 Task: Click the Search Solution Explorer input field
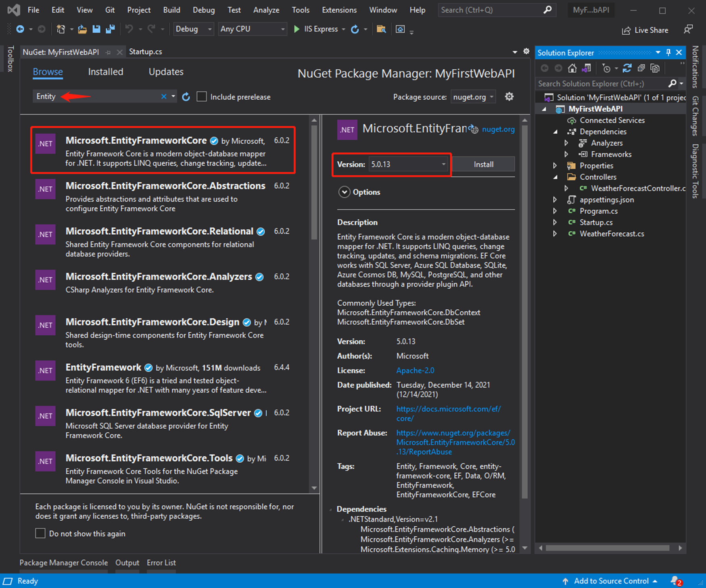pyautogui.click(x=601, y=83)
